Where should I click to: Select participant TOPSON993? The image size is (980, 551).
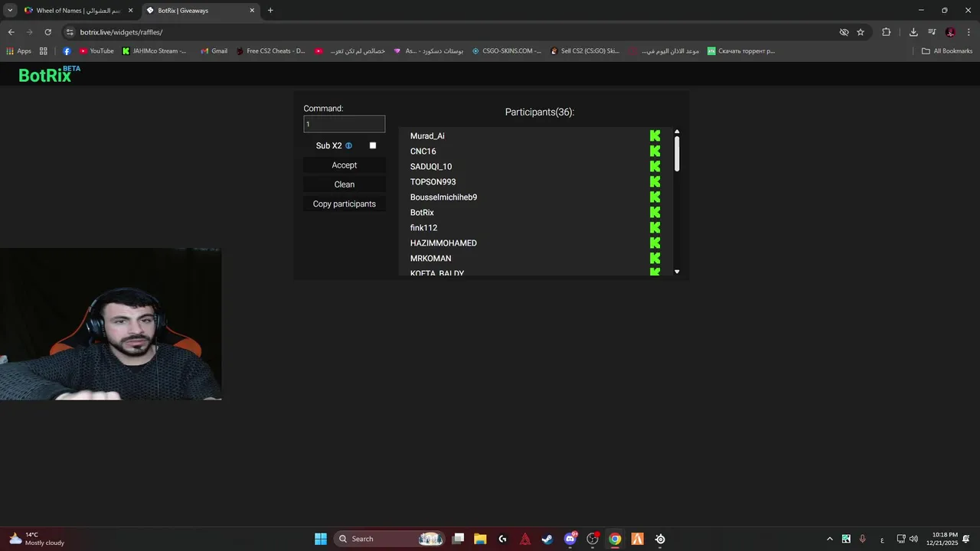click(433, 182)
